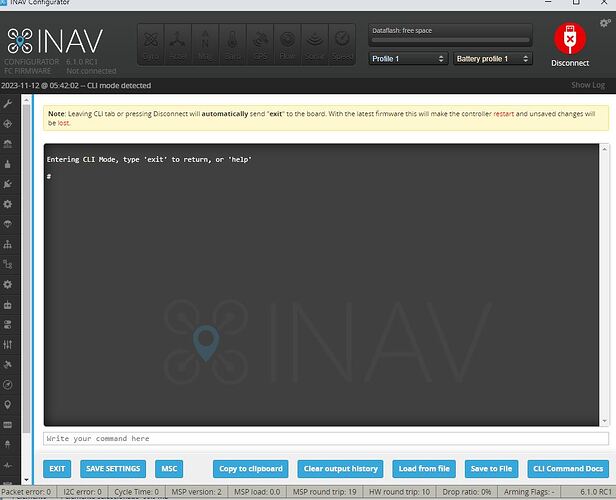Click the sidebar scroll-down arrow
The height and width of the screenshot is (500, 616).
click(x=26, y=480)
